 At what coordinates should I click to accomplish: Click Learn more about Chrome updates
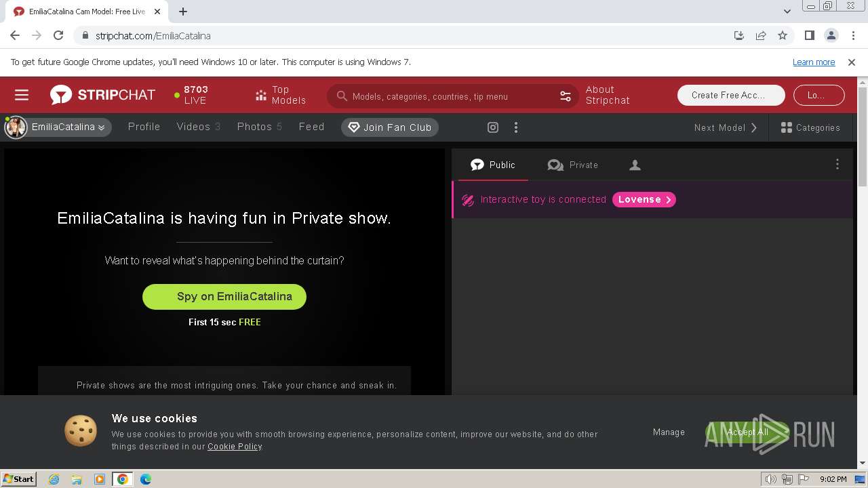pos(814,62)
